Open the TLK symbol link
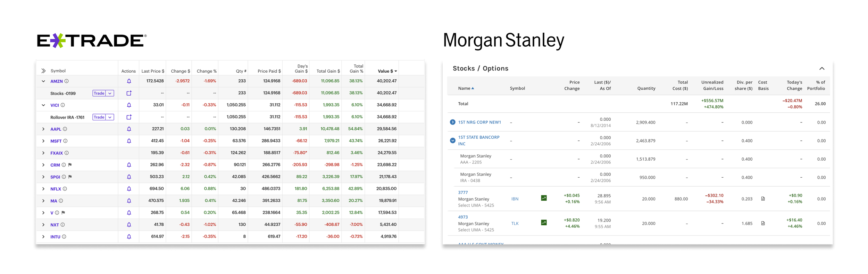868x274 pixels. [515, 224]
